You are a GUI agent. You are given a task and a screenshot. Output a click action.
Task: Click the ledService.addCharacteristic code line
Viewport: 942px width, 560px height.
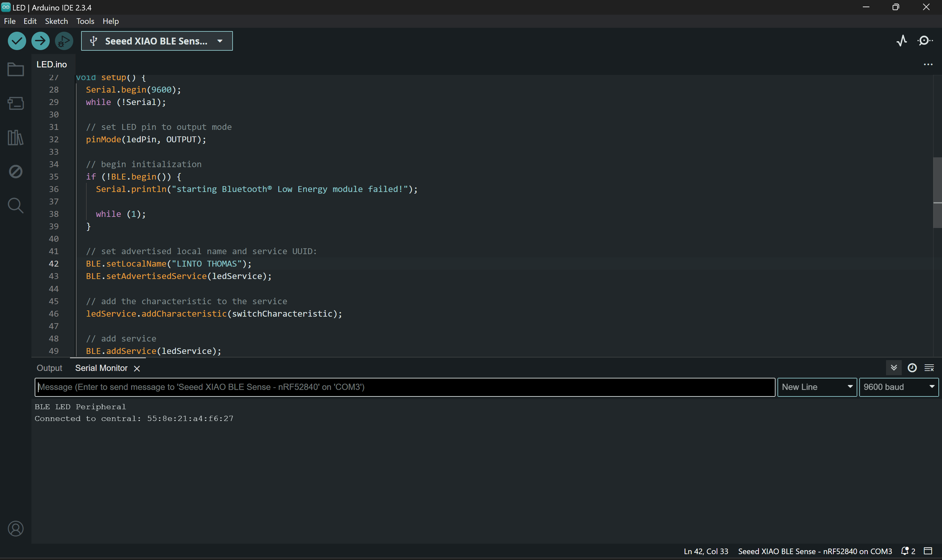[214, 314]
